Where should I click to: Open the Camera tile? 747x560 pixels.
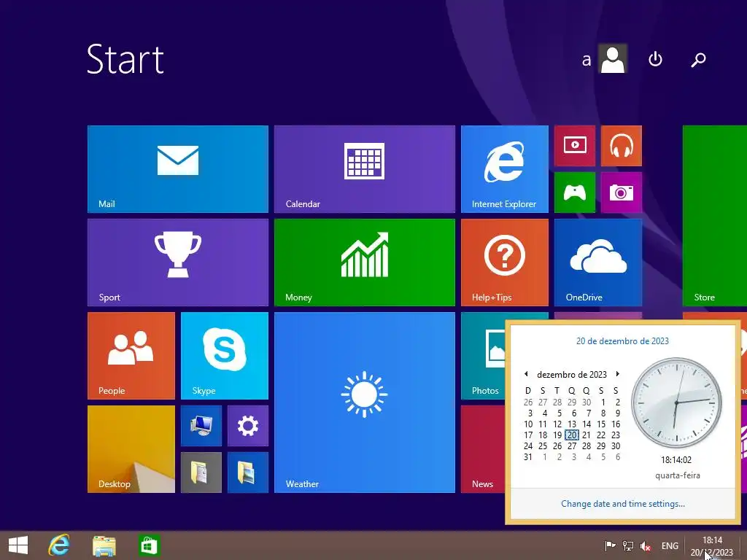pyautogui.click(x=622, y=192)
